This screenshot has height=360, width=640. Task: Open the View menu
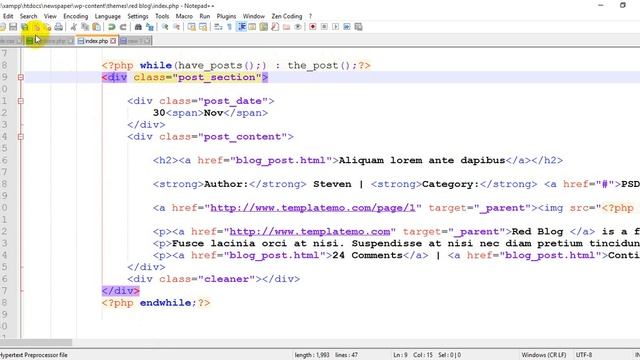(50, 16)
